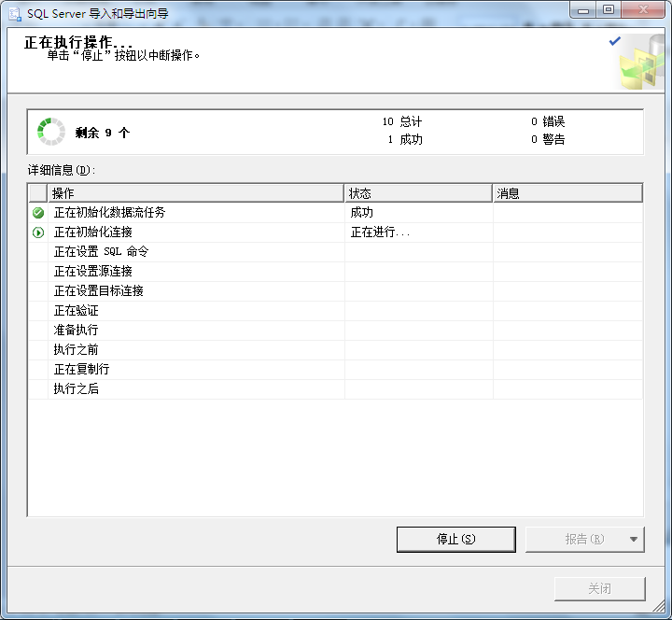Screen dimensions: 672x620
Task: Click the 停止(S) stop button
Action: coord(456,539)
